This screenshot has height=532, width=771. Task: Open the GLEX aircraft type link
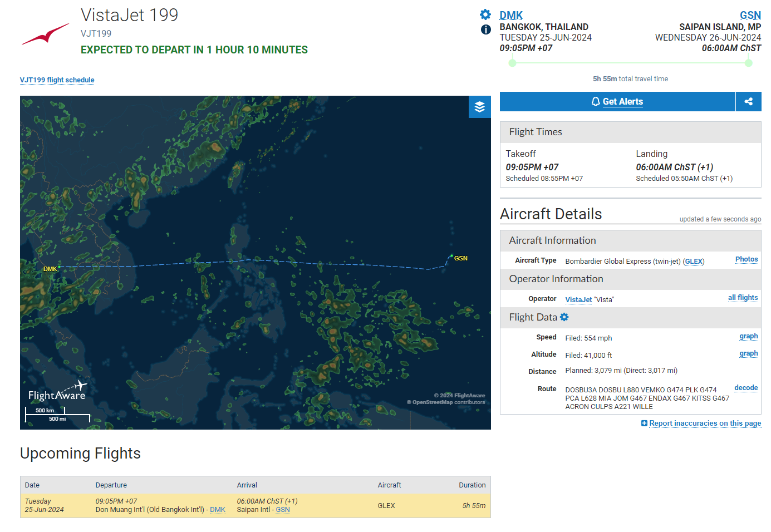pos(694,261)
